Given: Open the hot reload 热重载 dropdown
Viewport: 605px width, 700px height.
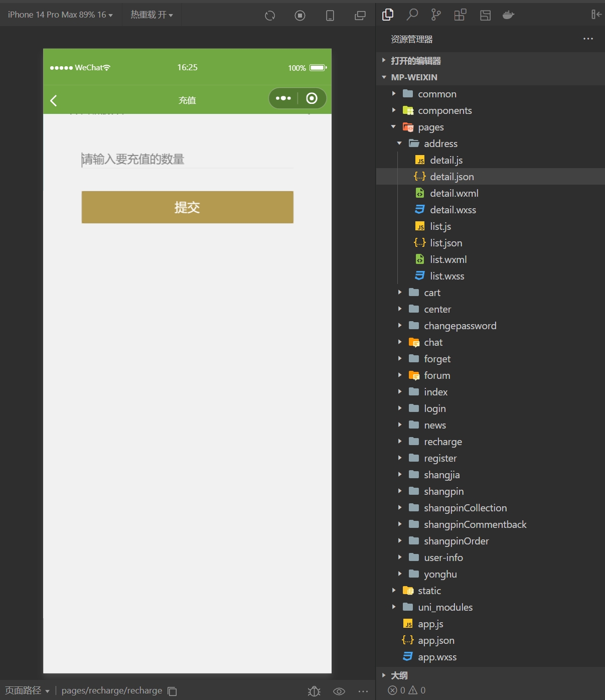Looking at the screenshot, I should [x=152, y=15].
